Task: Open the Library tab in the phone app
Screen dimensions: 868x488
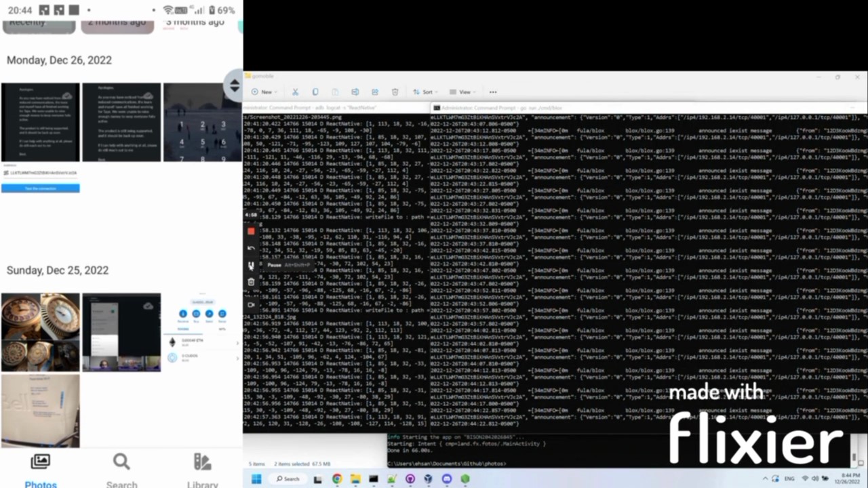Action: pyautogui.click(x=202, y=470)
